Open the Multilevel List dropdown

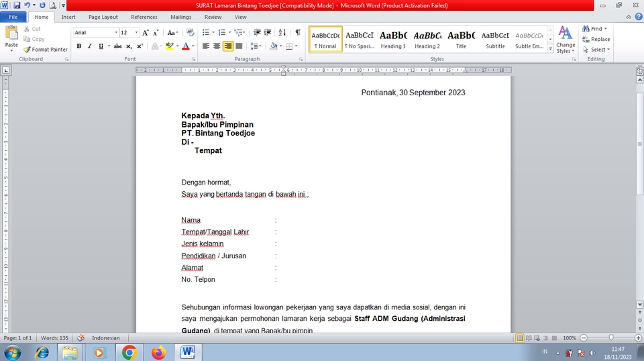click(244, 32)
